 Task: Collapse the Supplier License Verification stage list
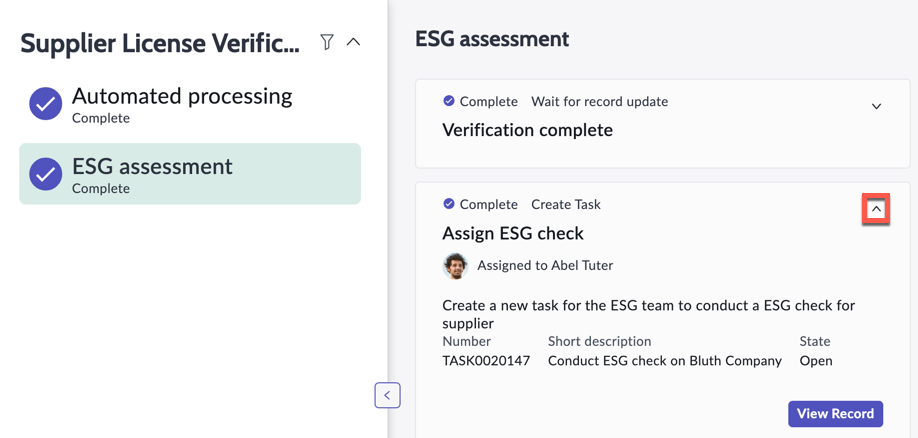coord(353,42)
